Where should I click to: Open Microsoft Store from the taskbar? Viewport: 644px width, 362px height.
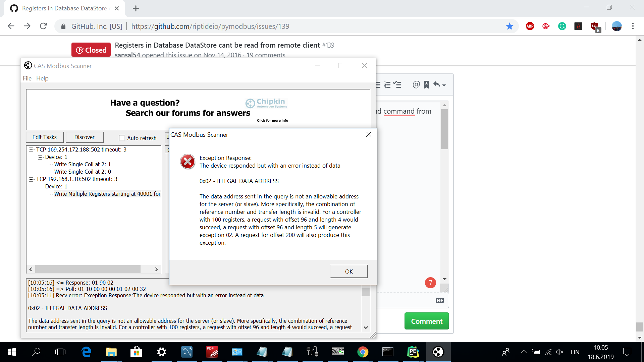click(136, 352)
